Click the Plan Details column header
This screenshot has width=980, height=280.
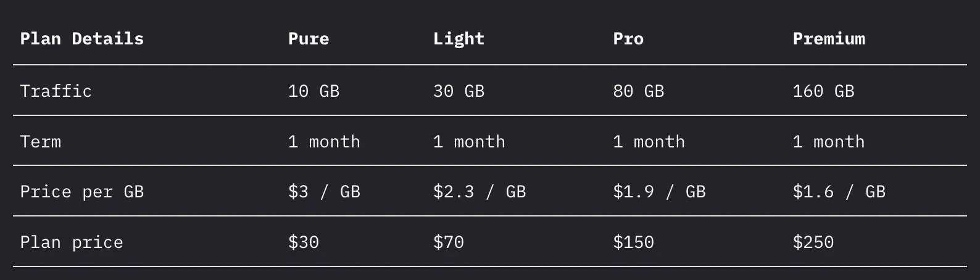(81, 39)
